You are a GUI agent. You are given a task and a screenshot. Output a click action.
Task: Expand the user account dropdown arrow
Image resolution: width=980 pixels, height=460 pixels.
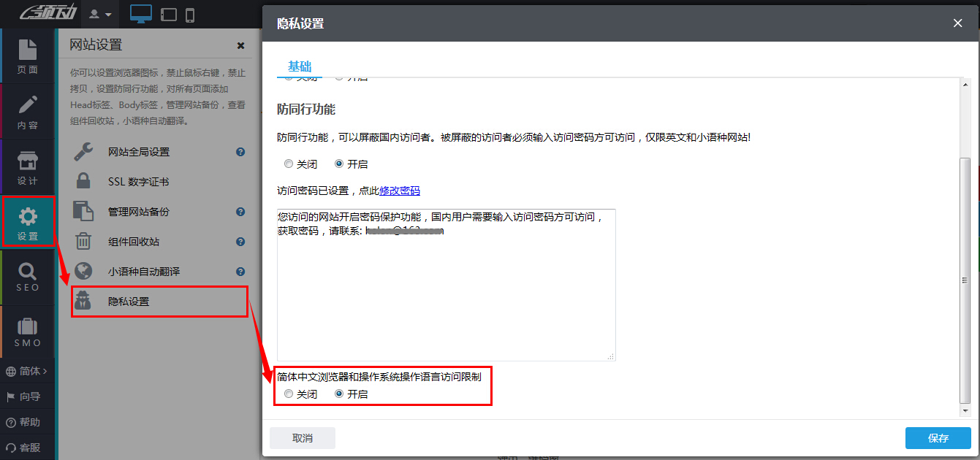108,15
